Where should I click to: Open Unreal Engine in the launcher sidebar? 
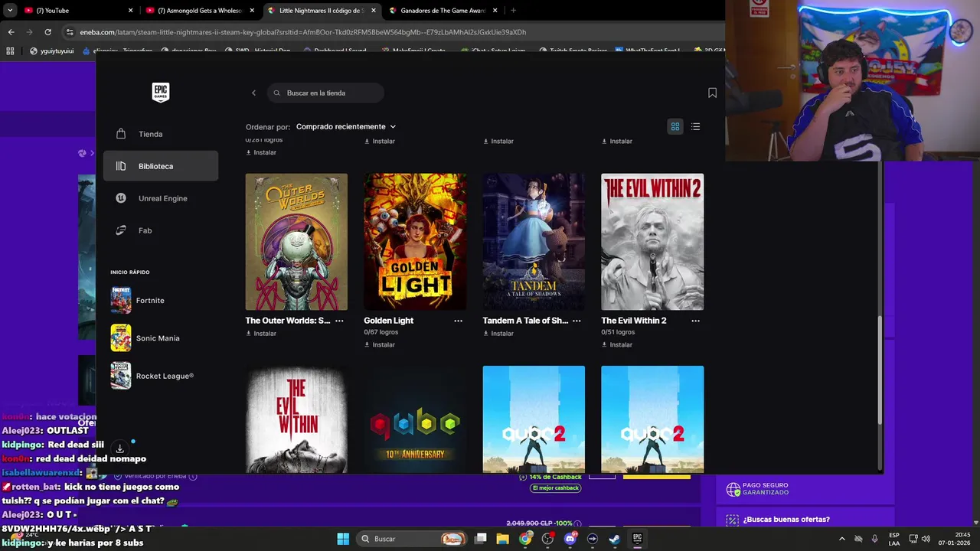tap(161, 198)
